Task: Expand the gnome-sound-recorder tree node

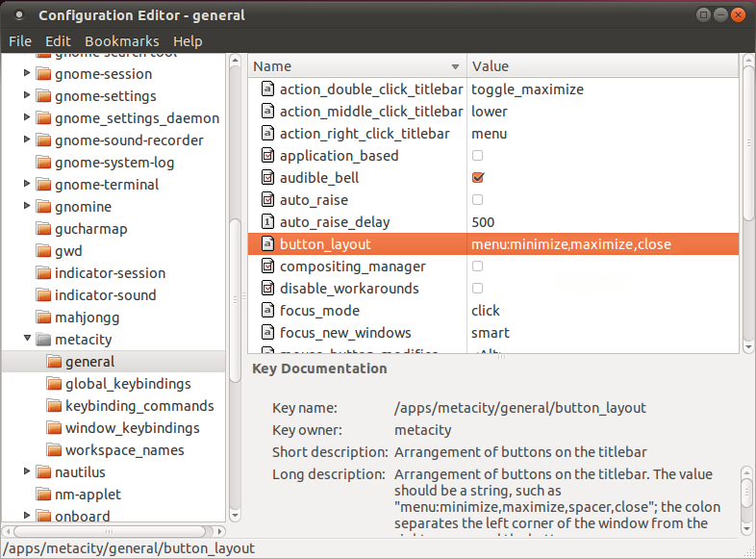Action: point(27,140)
